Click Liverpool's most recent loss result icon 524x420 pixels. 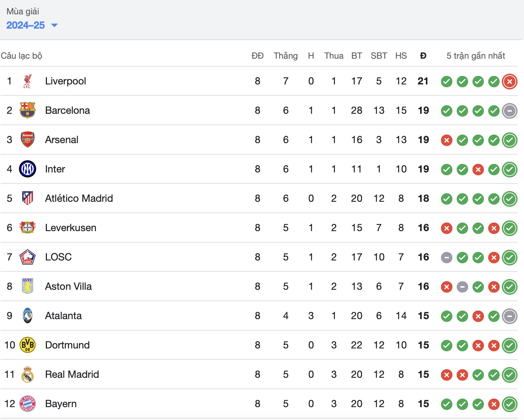pyautogui.click(x=510, y=82)
